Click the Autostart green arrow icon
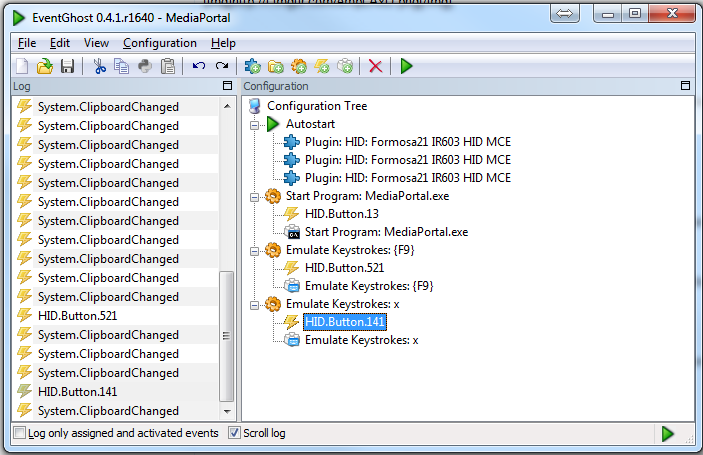Viewport: 703px width, 455px height. [273, 124]
